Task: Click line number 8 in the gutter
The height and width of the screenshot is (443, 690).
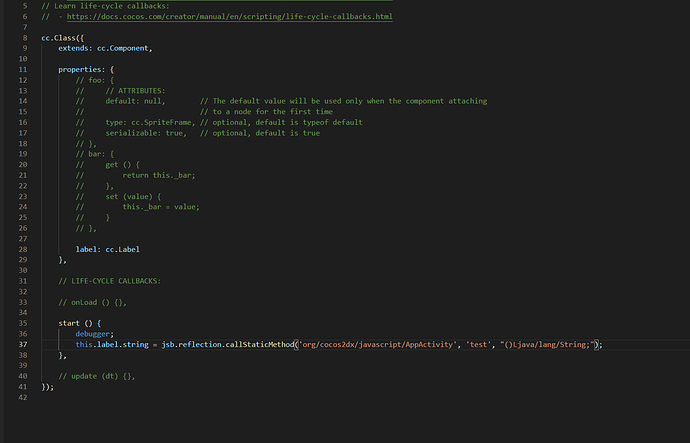Action: 22,37
